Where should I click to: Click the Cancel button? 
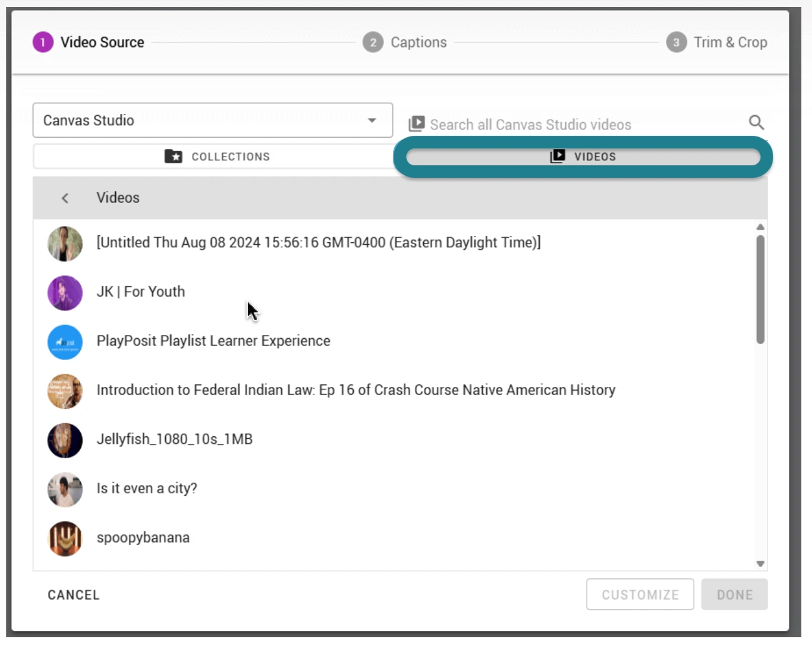click(x=74, y=595)
